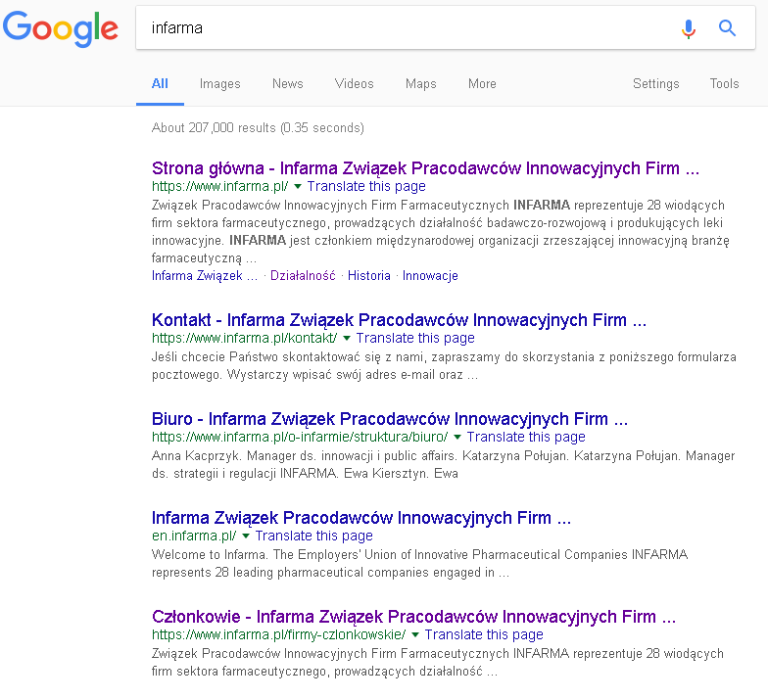The height and width of the screenshot is (700, 768).
Task: Expand arrow beside en.infarma.pl/ URL
Action: coord(246,537)
